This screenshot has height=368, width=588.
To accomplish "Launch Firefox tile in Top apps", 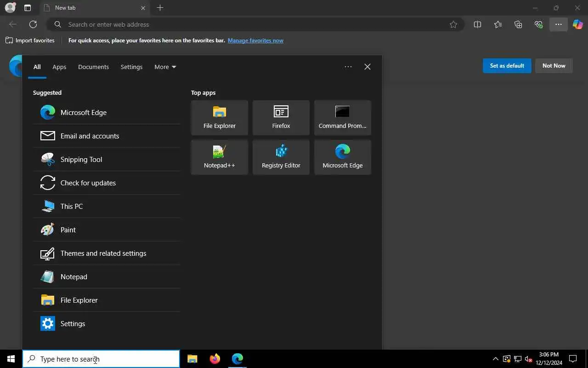I will [x=281, y=118].
